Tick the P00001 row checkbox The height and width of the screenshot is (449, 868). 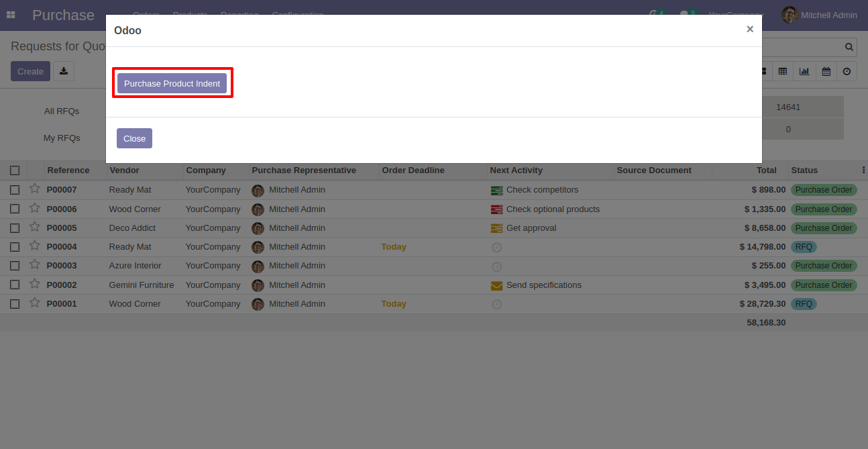15,304
